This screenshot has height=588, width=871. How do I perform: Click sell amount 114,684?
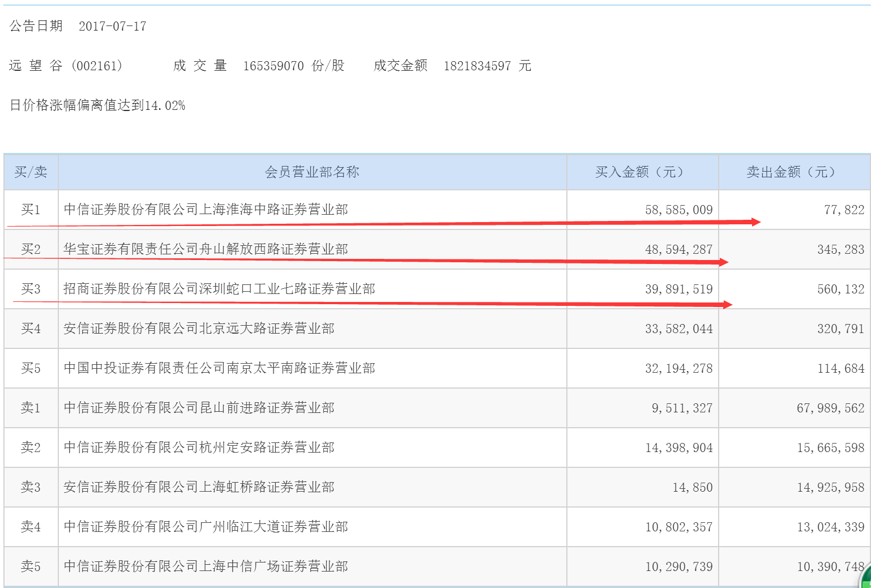tap(840, 368)
